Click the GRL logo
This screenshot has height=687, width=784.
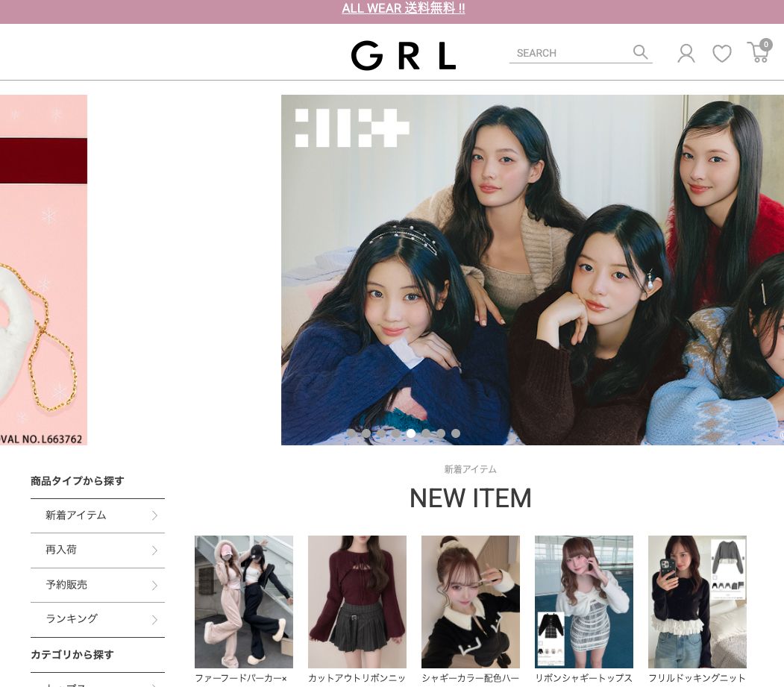click(404, 55)
